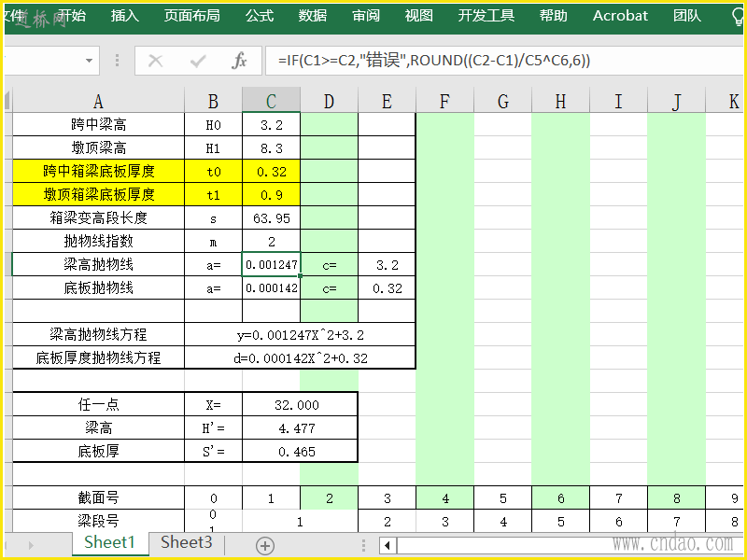Open the 审阅 ribbon tab
The width and height of the screenshot is (747, 560).
tap(366, 16)
